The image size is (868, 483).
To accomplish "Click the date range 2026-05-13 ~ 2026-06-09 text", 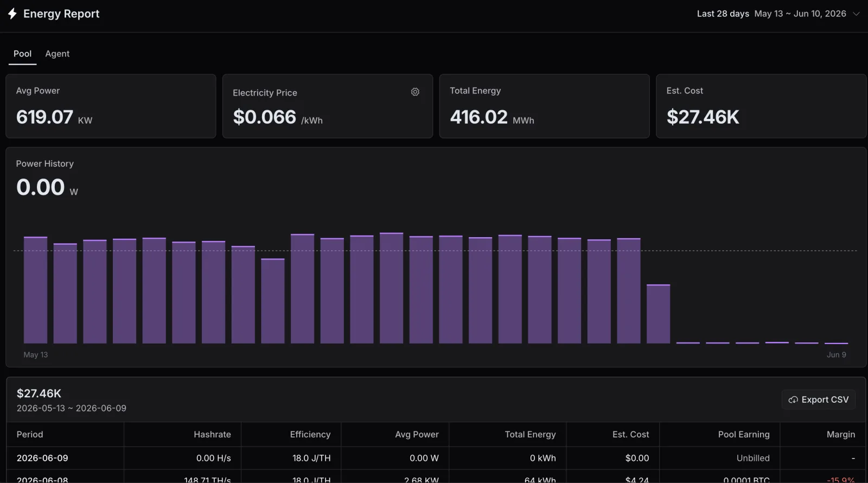I will tap(71, 408).
